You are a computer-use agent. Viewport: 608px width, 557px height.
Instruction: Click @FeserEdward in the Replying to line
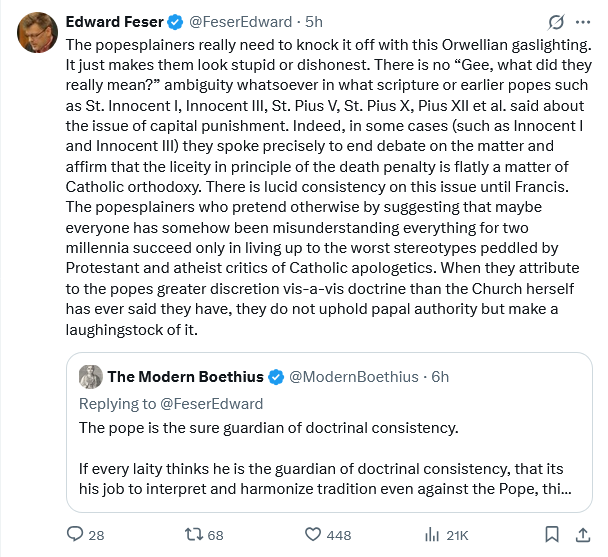(212, 403)
